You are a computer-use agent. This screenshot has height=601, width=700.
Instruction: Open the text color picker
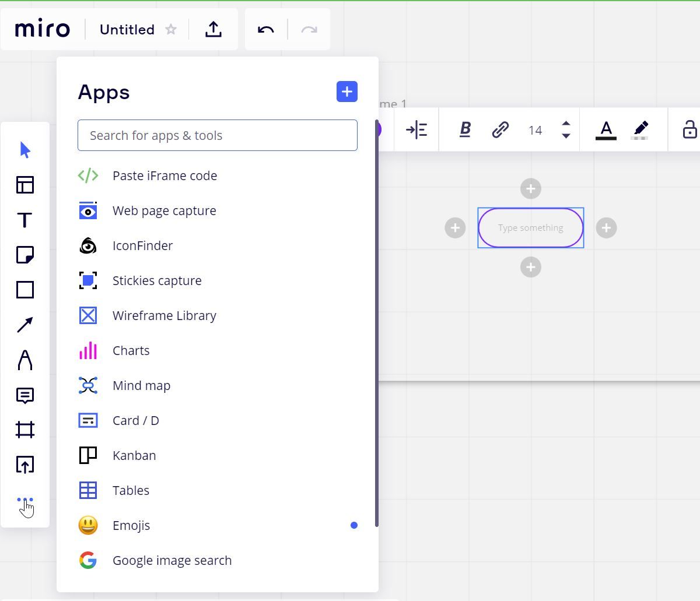tap(606, 130)
